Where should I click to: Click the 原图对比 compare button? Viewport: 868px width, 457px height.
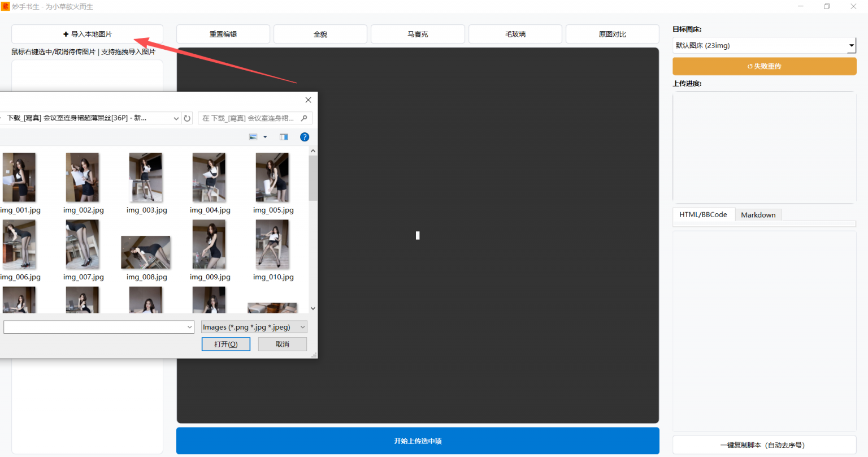(612, 34)
